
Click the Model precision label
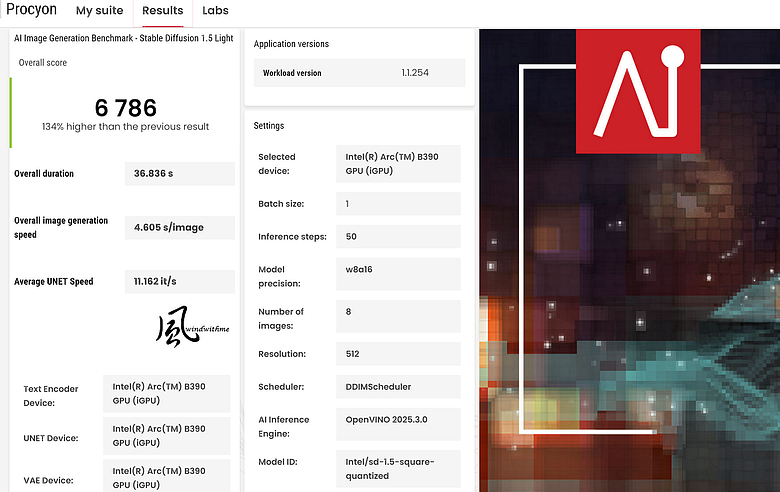(279, 276)
